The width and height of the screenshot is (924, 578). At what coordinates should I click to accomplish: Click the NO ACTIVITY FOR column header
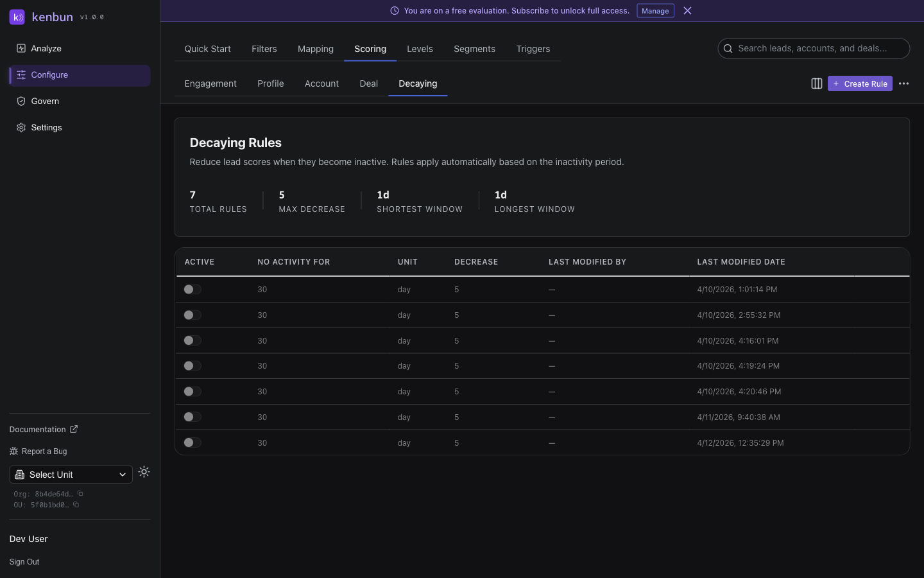tap(294, 262)
